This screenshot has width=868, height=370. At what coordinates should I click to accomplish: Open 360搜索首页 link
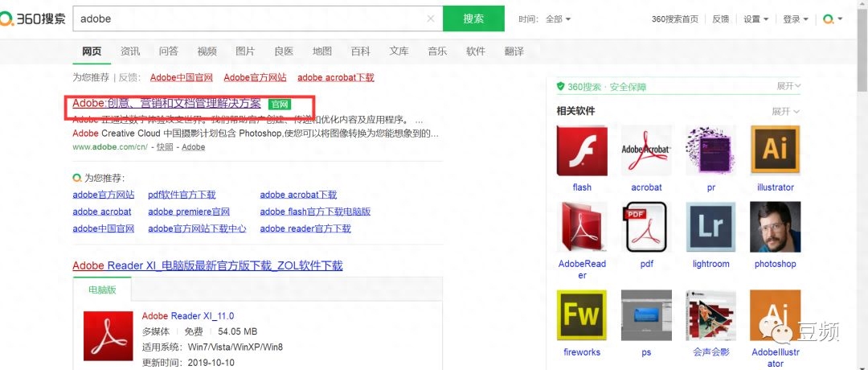click(675, 18)
